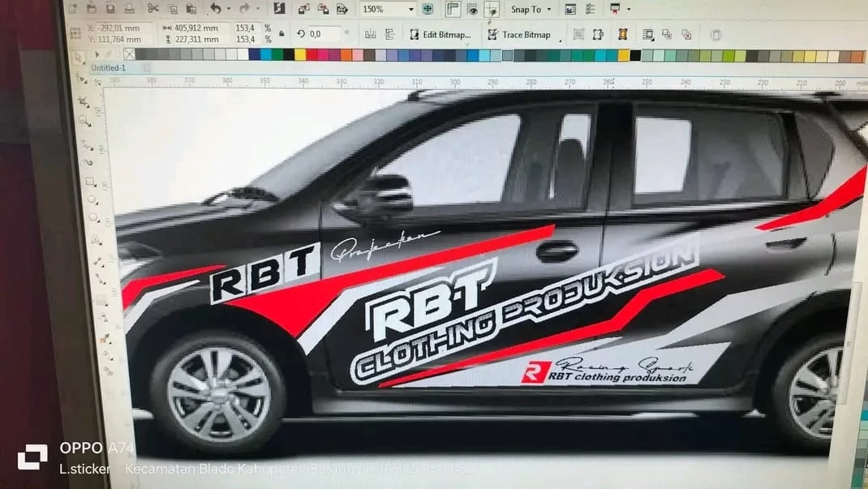The image size is (868, 489).
Task: Toggle the lock ratio padlock
Action: 281,34
